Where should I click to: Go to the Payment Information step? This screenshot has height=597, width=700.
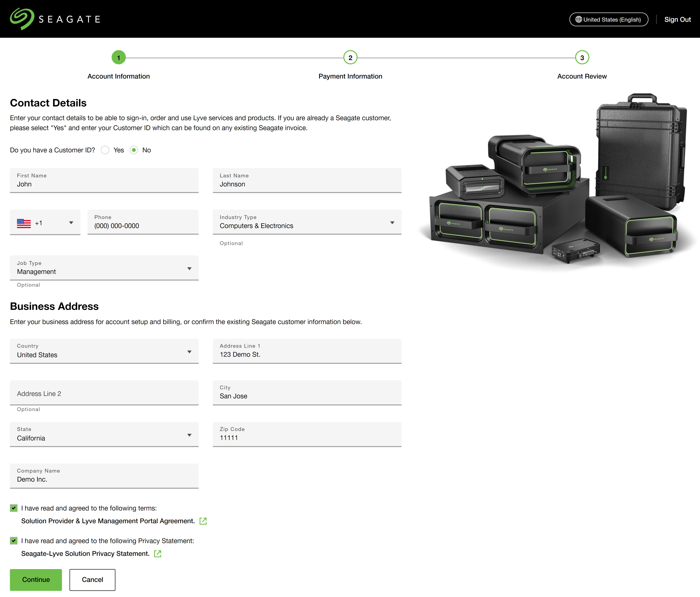click(350, 76)
